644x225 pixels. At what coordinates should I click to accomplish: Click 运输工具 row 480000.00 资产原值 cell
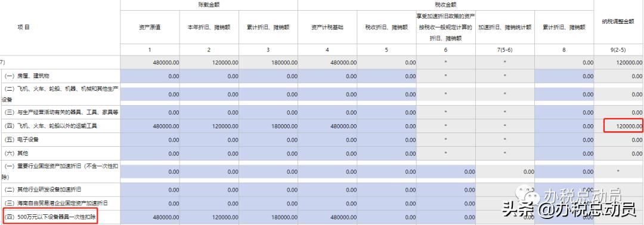(x=150, y=126)
